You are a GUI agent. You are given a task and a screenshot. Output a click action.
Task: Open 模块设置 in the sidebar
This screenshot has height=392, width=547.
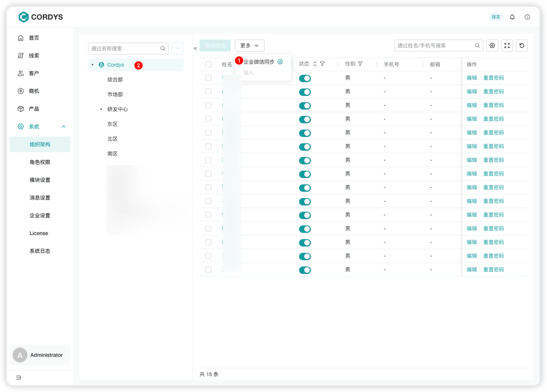pos(40,180)
